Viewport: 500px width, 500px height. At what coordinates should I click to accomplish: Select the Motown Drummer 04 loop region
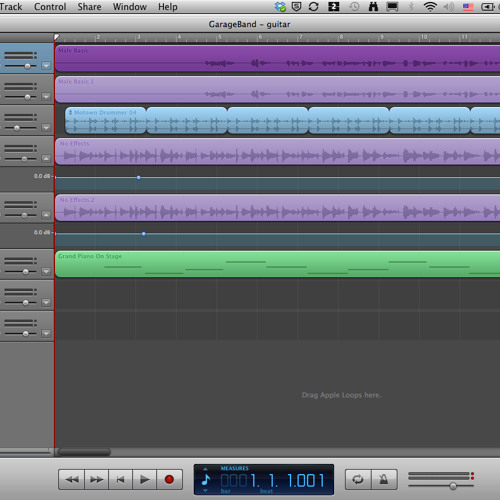[106, 120]
